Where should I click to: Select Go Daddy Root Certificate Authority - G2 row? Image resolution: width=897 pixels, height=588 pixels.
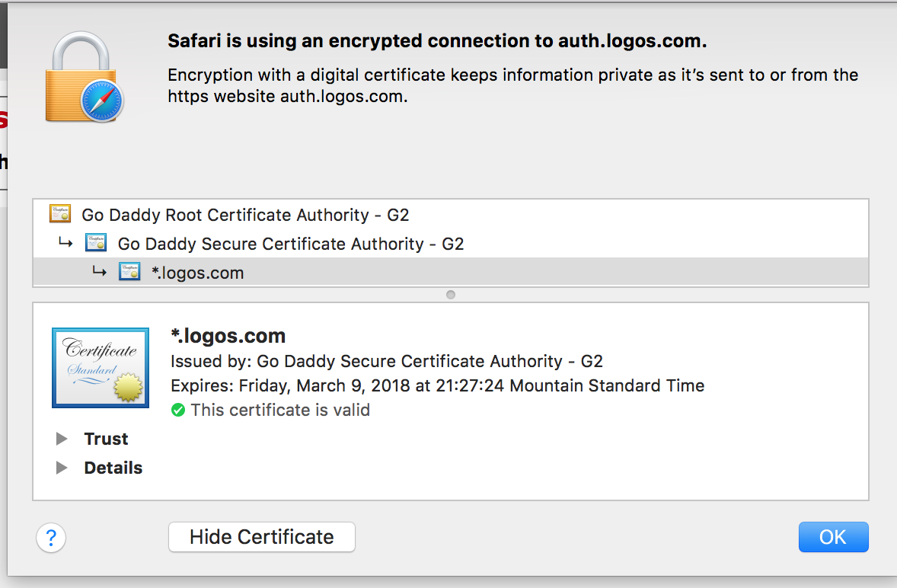(451, 215)
